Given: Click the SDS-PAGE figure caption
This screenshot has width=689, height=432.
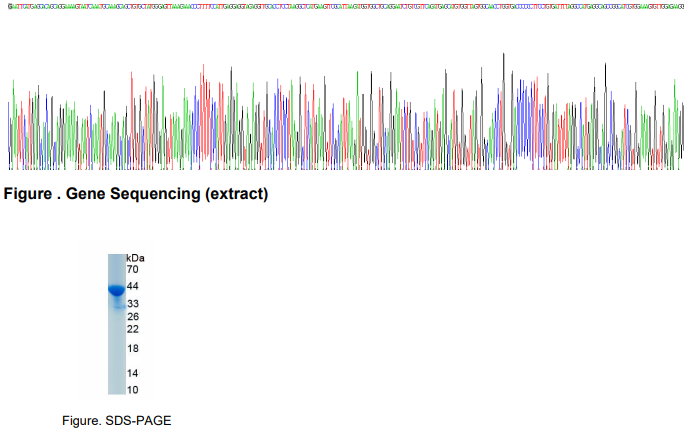Looking at the screenshot, I should click(116, 421).
